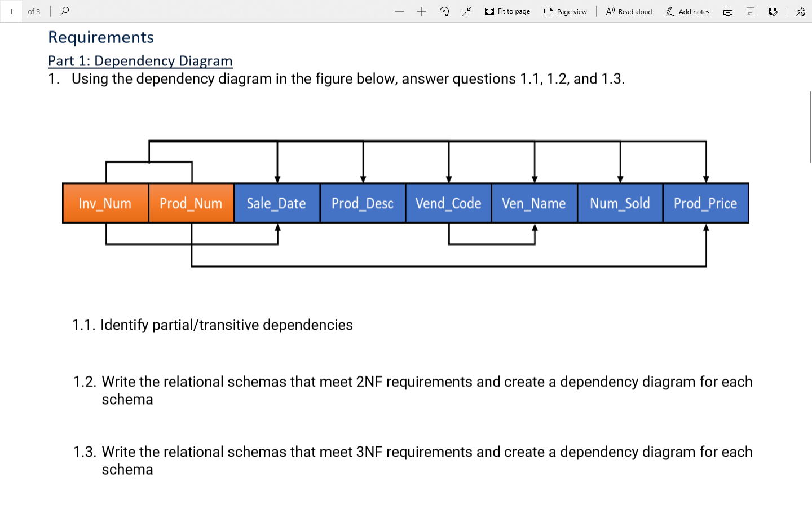Rotate the page clockwise
Screen dimensions: 812x508
pyautogui.click(x=444, y=11)
